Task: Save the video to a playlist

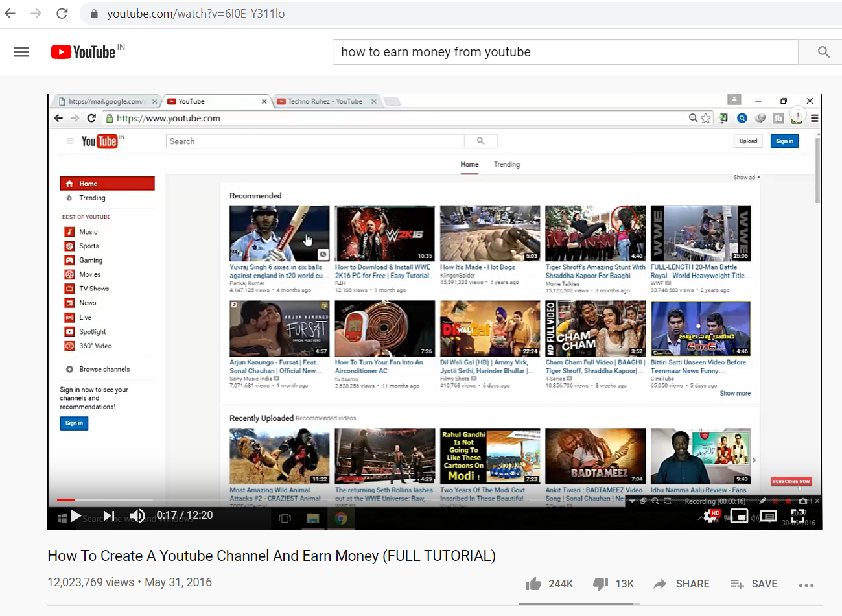Action: [x=753, y=584]
